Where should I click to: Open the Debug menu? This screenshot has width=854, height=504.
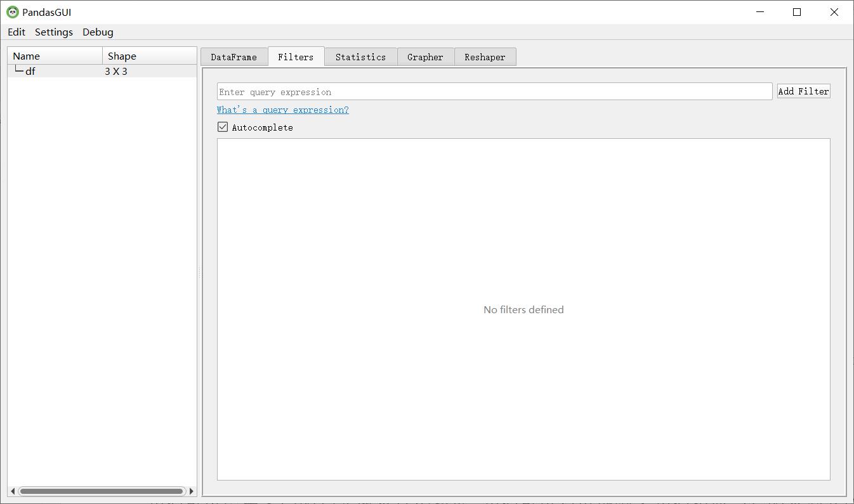[98, 32]
